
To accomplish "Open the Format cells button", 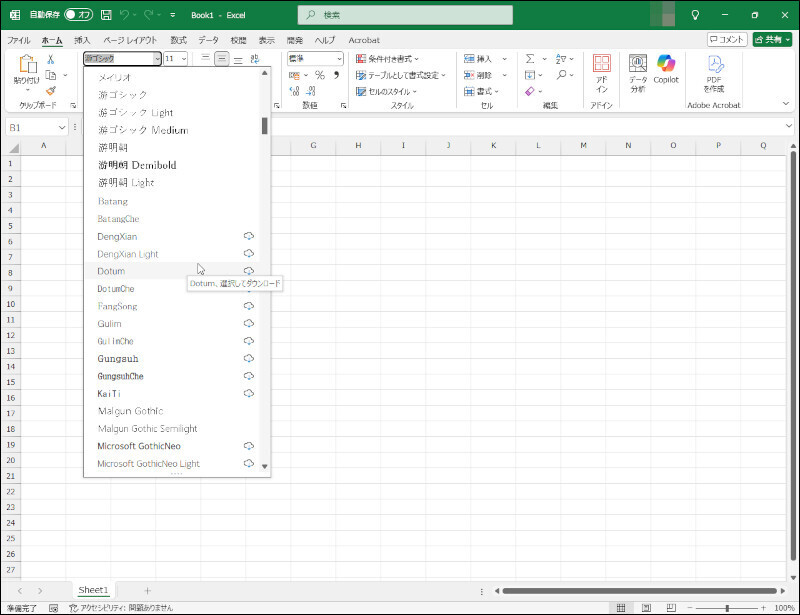I will pos(481,91).
